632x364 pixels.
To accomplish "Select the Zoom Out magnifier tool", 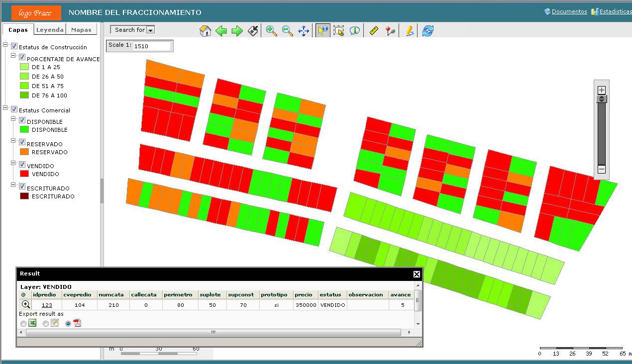I will click(x=287, y=31).
